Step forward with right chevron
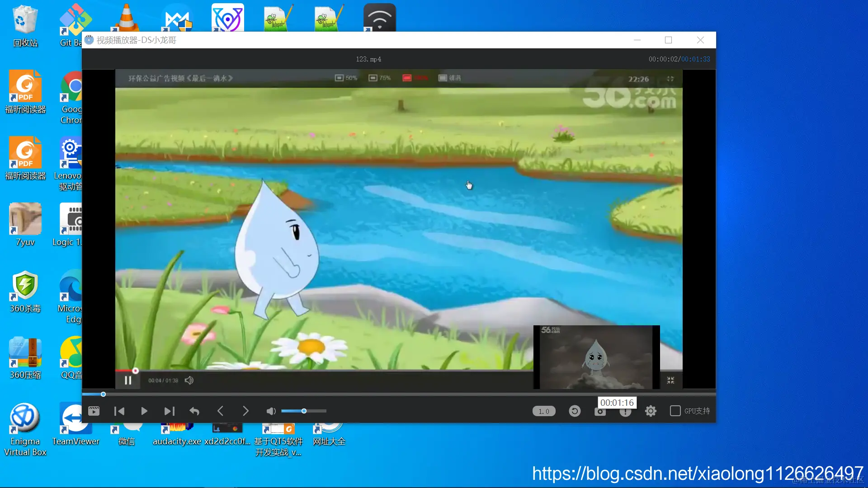The width and height of the screenshot is (868, 488). pyautogui.click(x=245, y=411)
